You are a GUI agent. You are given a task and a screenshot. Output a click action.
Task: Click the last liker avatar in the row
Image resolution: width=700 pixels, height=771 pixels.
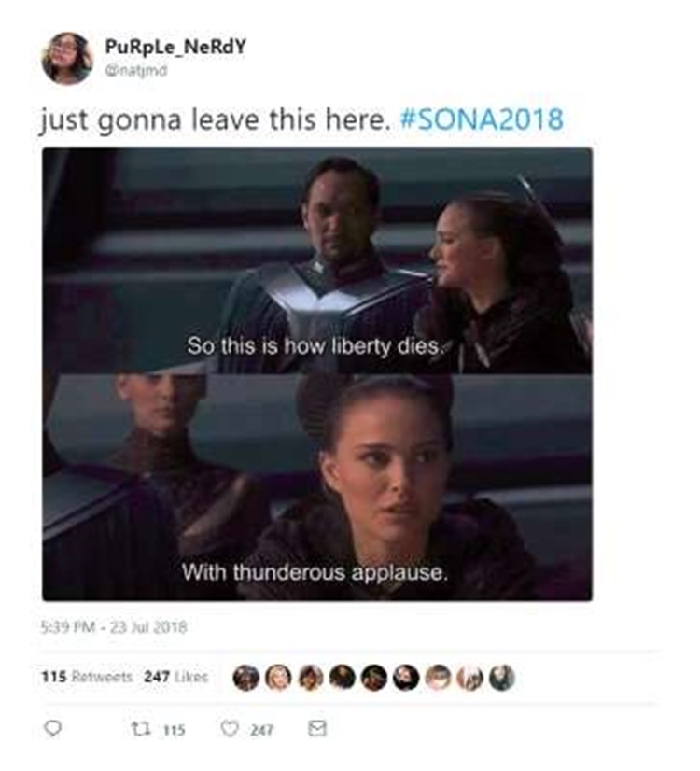(502, 678)
